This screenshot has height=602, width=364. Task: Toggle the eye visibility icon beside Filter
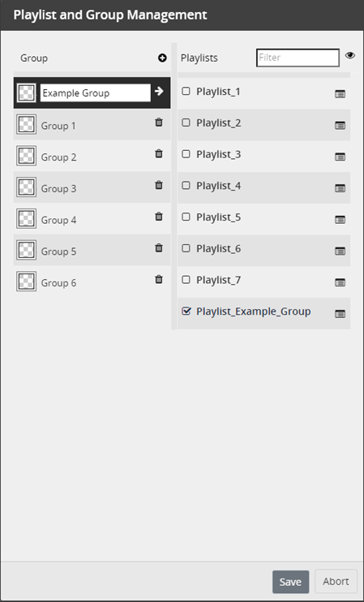point(349,55)
